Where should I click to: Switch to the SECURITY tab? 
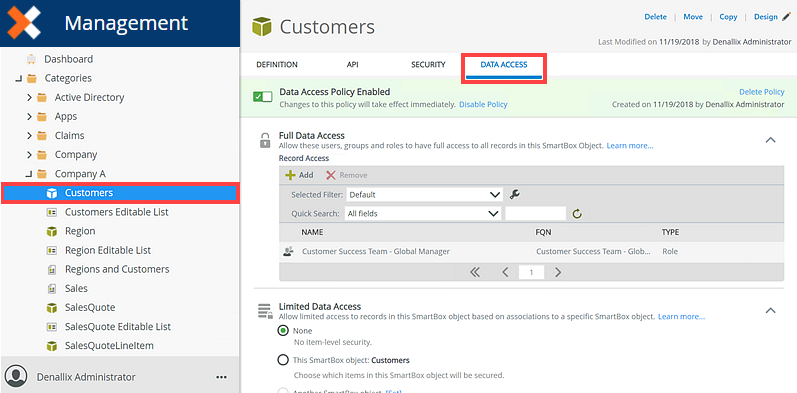point(428,65)
